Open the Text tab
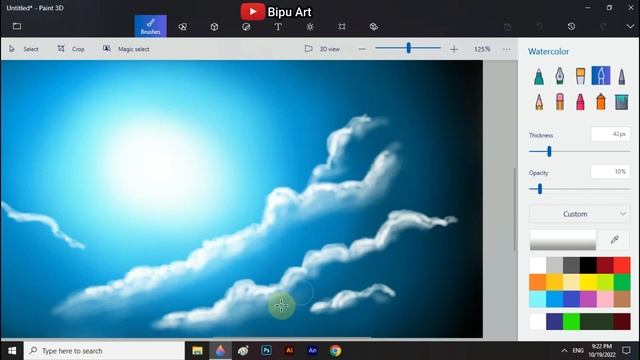Image resolution: width=640 pixels, height=360 pixels. pyautogui.click(x=278, y=27)
